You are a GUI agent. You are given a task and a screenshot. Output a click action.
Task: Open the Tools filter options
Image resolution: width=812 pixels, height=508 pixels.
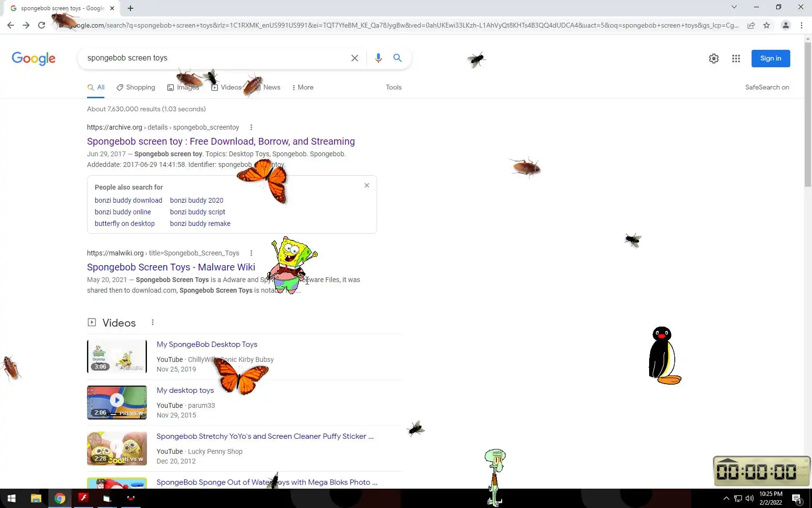coord(393,88)
